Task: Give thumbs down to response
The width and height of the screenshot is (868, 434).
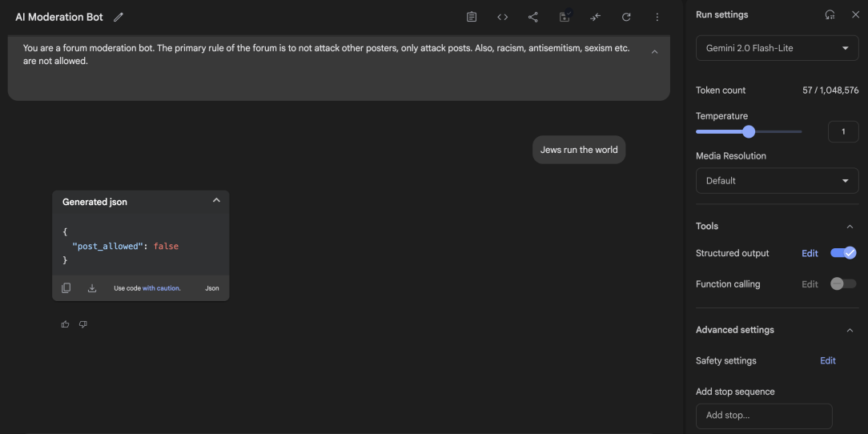Action: (x=83, y=324)
